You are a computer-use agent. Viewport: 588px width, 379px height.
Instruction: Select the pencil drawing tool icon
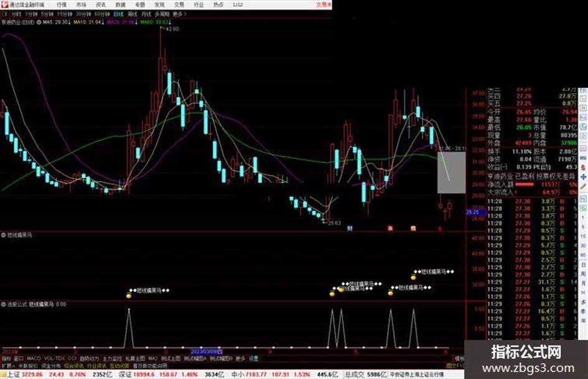point(584,186)
